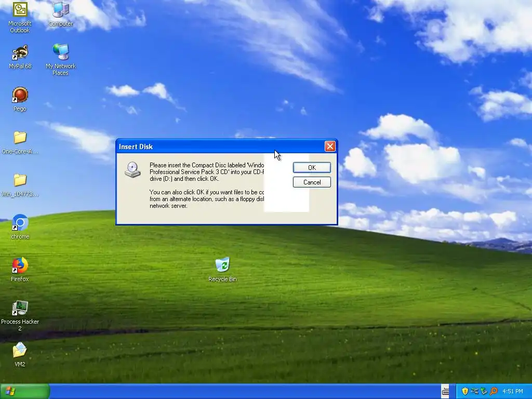Select the Pego shortcut icon

tap(20, 99)
